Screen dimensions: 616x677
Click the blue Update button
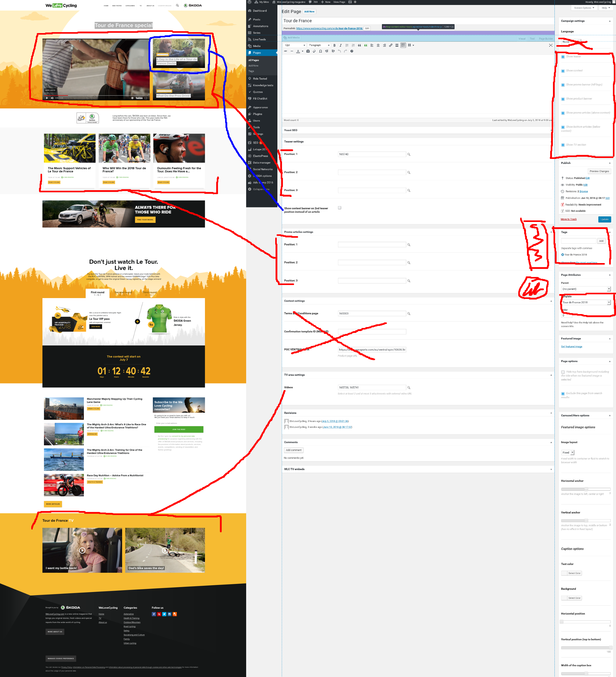click(604, 219)
